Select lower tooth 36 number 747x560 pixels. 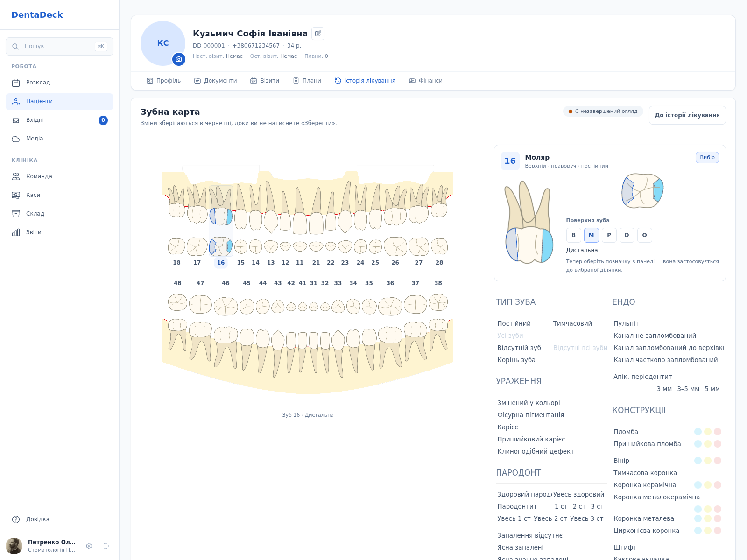(x=390, y=283)
